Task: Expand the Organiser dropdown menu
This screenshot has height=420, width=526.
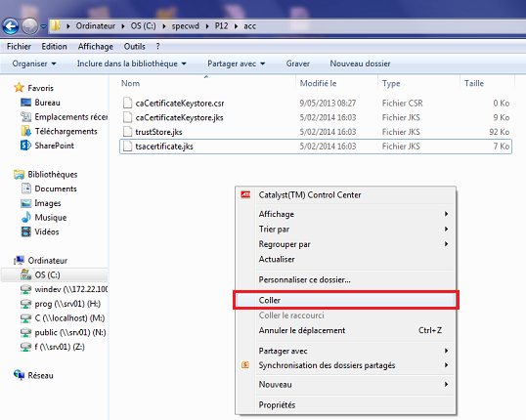Action: (x=34, y=63)
